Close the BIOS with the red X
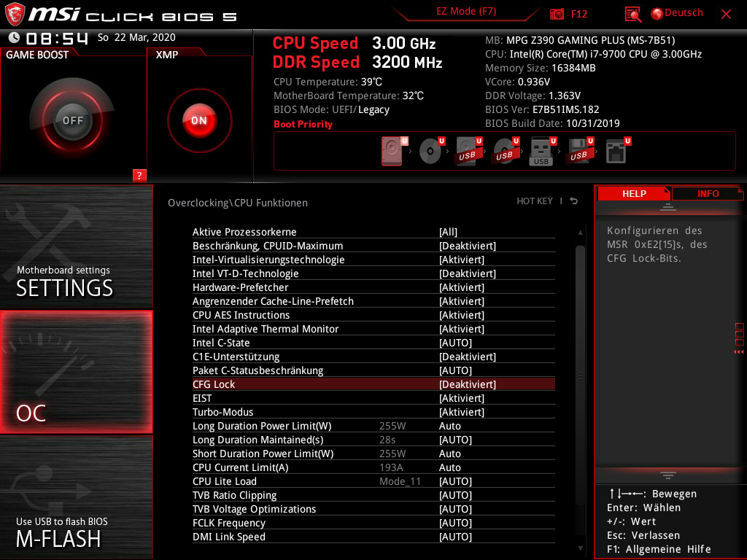 (x=726, y=15)
